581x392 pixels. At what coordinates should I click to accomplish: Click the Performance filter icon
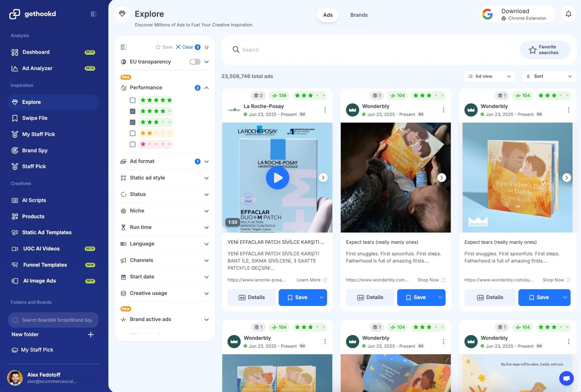(124, 88)
